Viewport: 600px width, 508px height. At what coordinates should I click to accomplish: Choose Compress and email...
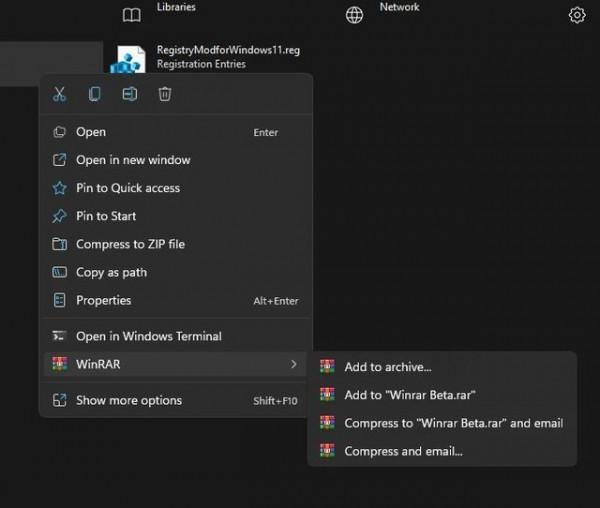click(442, 451)
